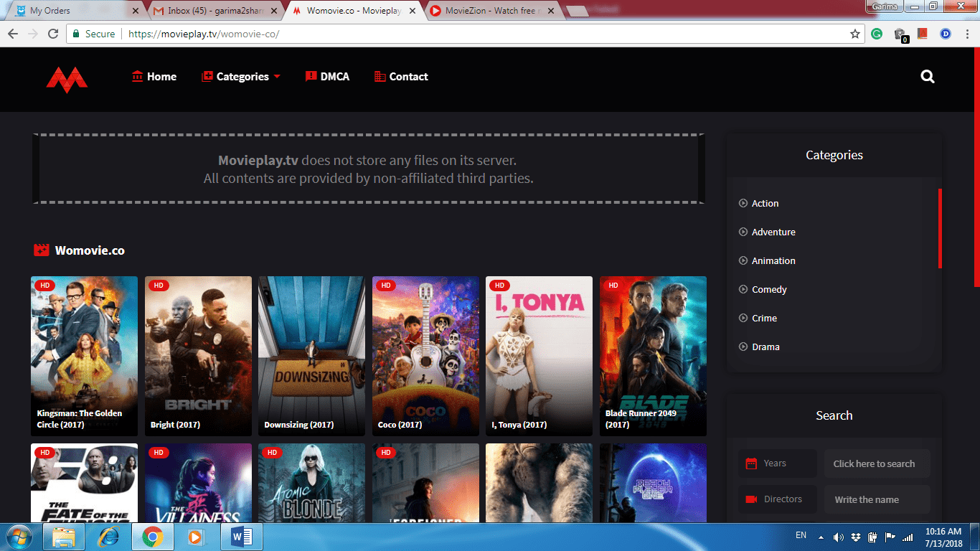The image size is (980, 551).
Task: Open the media player taskbar icon
Action: [195, 537]
